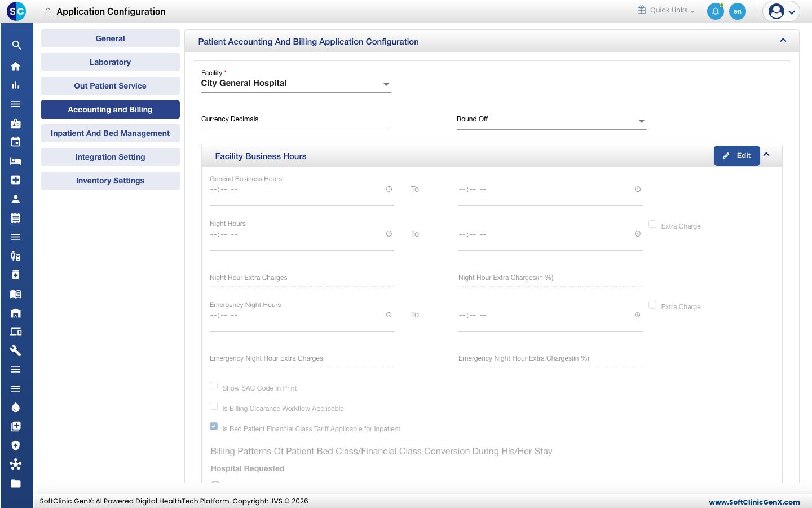Open the medical cross box icon
The height and width of the screenshot is (508, 812).
(16, 179)
